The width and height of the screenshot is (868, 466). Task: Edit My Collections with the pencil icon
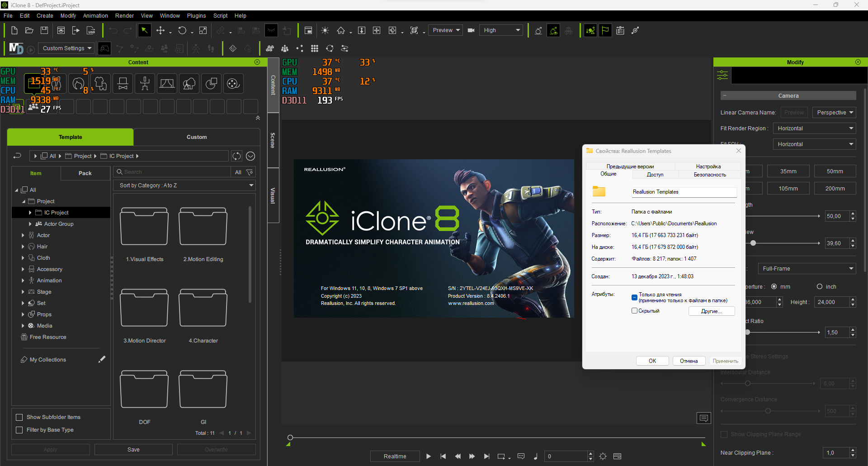tap(102, 359)
